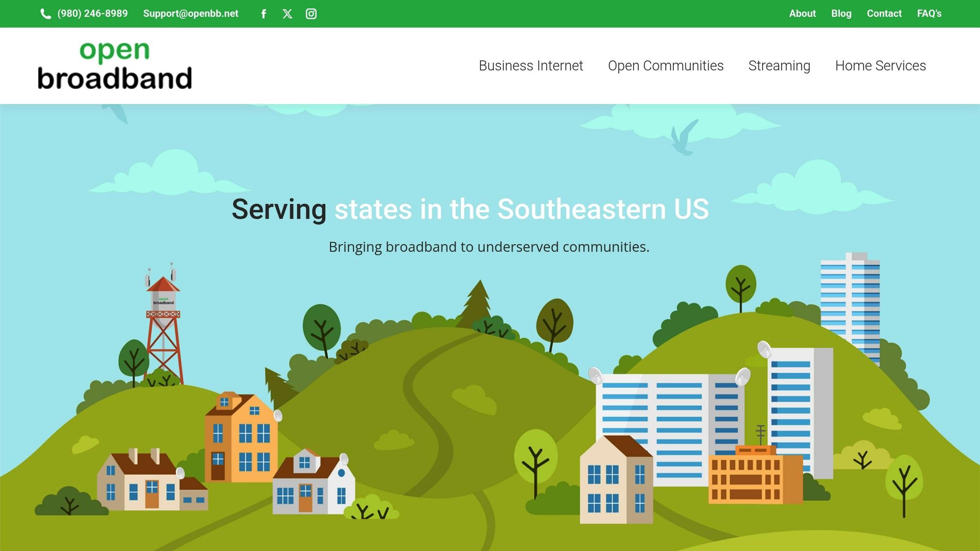Image resolution: width=980 pixels, height=551 pixels.
Task: Click the Open Broadband logo
Action: point(115,66)
